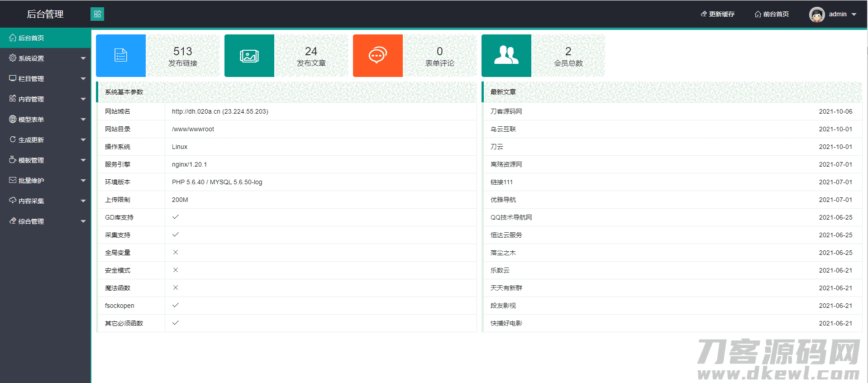Screen dimensions: 868x383
Task: Click the 系统设置 gear icon
Action: [x=13, y=58]
